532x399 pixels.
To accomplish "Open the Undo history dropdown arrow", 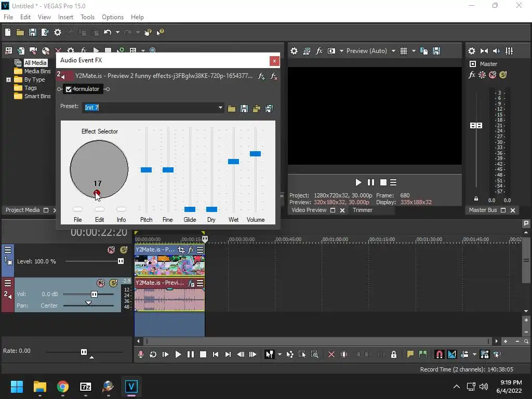I will click(x=117, y=32).
